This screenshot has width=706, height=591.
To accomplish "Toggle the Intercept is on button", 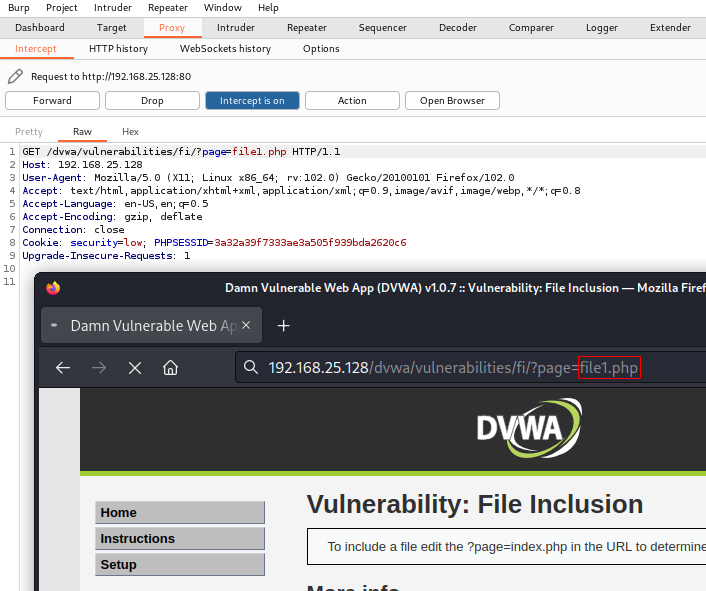I will click(x=252, y=100).
